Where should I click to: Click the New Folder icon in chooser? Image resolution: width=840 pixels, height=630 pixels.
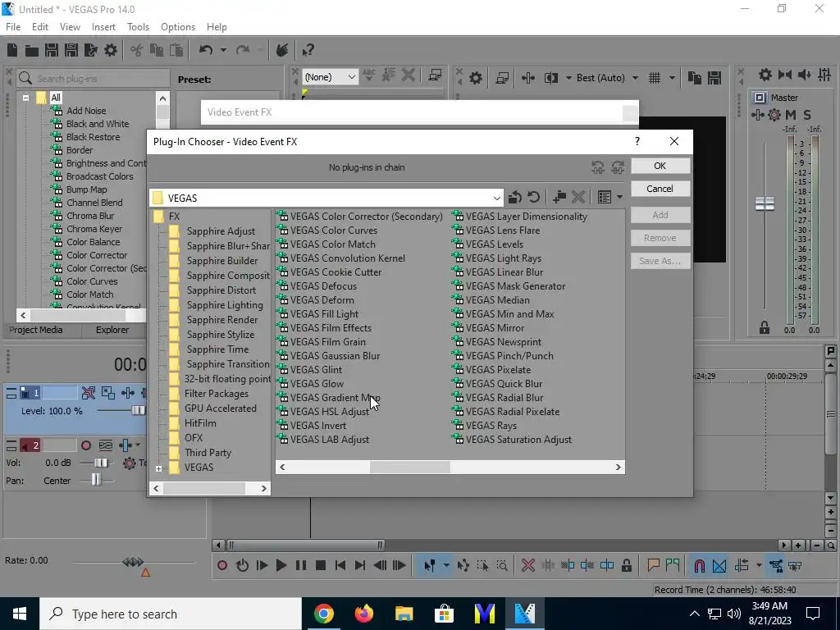tap(559, 197)
